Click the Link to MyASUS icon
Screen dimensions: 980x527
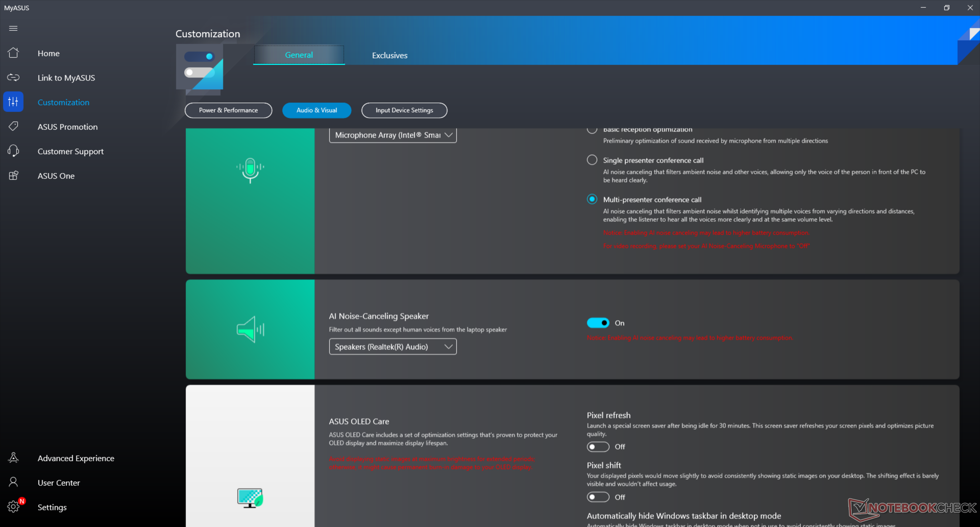point(13,78)
